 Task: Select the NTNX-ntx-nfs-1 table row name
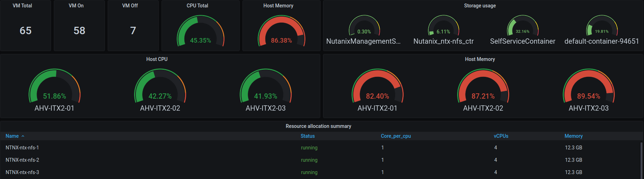(x=22, y=148)
